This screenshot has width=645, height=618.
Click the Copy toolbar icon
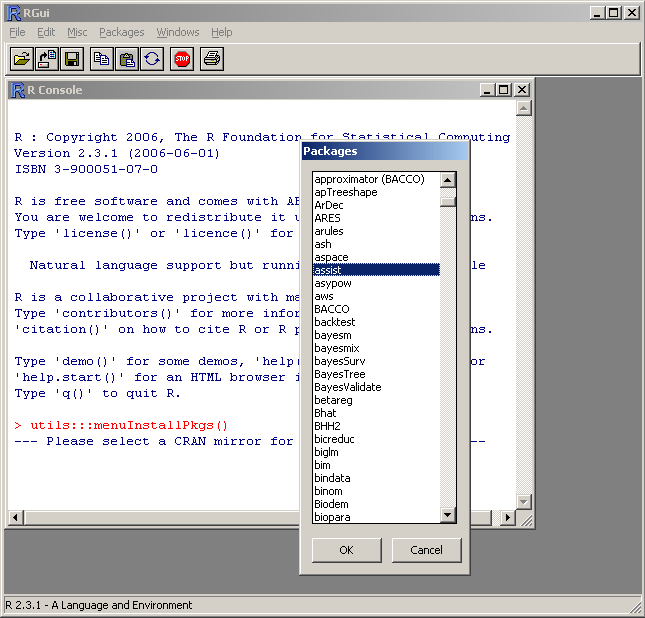pos(102,59)
